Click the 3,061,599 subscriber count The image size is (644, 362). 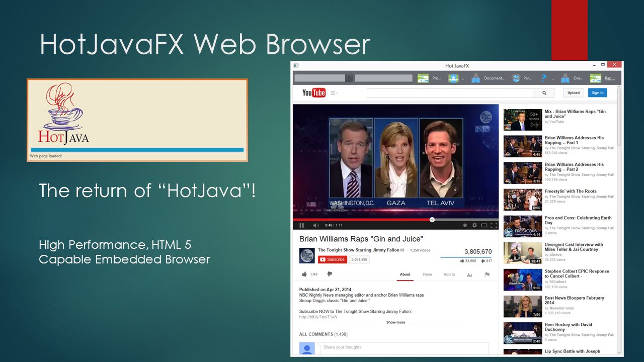359,259
